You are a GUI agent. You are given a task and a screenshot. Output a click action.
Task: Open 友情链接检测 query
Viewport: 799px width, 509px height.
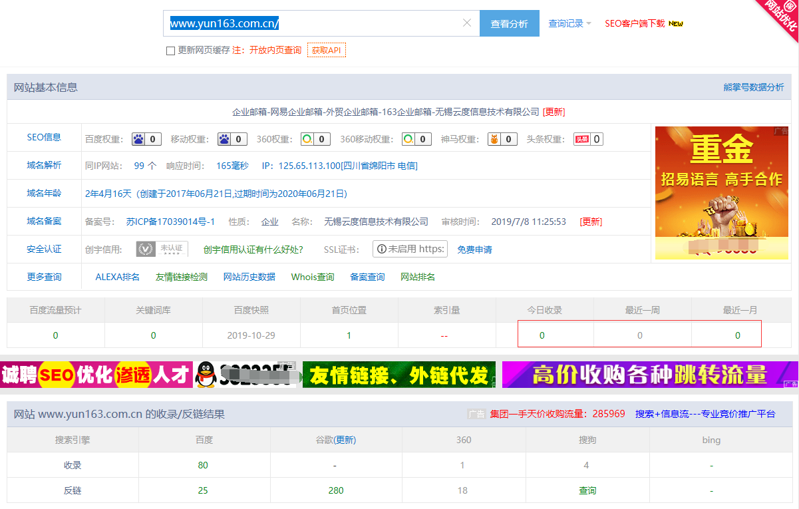pyautogui.click(x=181, y=277)
